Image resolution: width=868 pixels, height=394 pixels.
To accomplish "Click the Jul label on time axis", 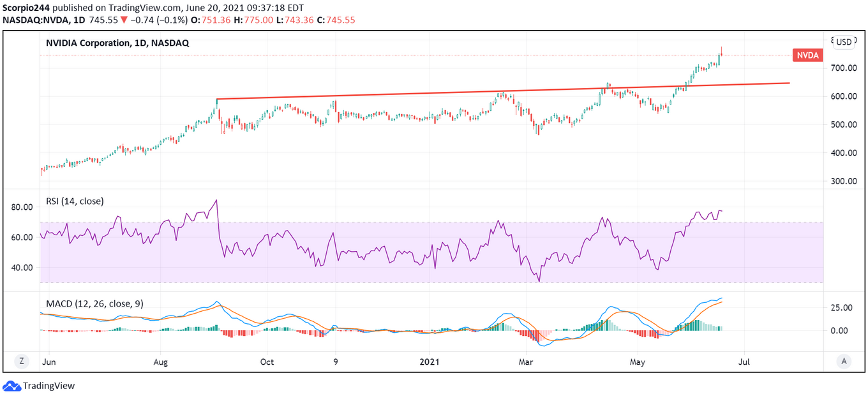I will click(744, 361).
